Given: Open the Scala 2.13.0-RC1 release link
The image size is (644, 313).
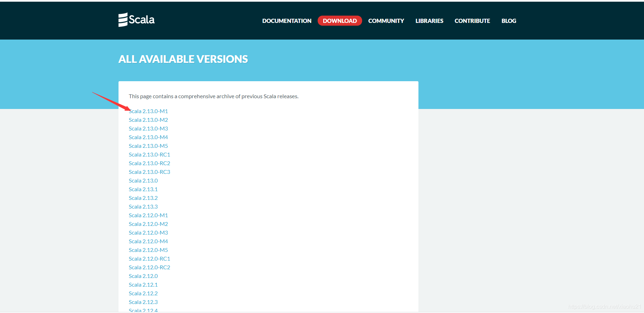Looking at the screenshot, I should tap(149, 154).
